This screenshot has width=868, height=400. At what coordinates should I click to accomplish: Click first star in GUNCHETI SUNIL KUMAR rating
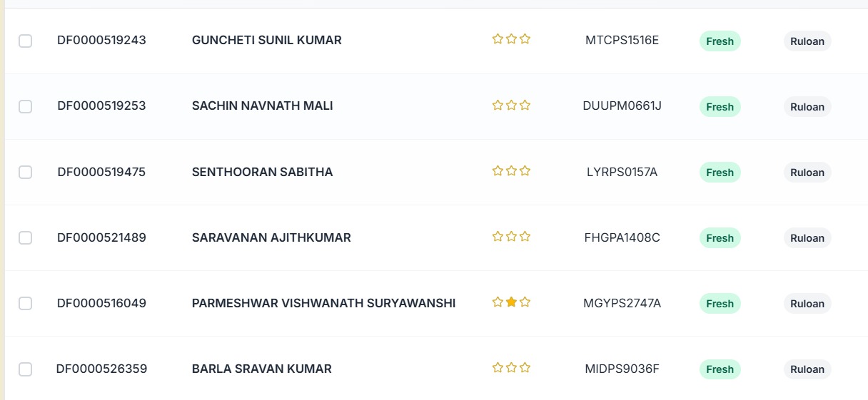pyautogui.click(x=498, y=39)
